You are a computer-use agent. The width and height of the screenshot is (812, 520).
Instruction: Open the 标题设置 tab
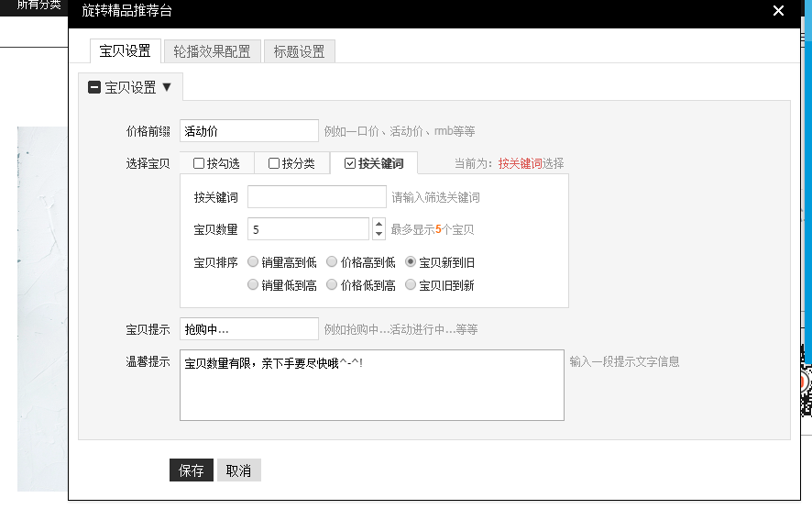point(299,51)
